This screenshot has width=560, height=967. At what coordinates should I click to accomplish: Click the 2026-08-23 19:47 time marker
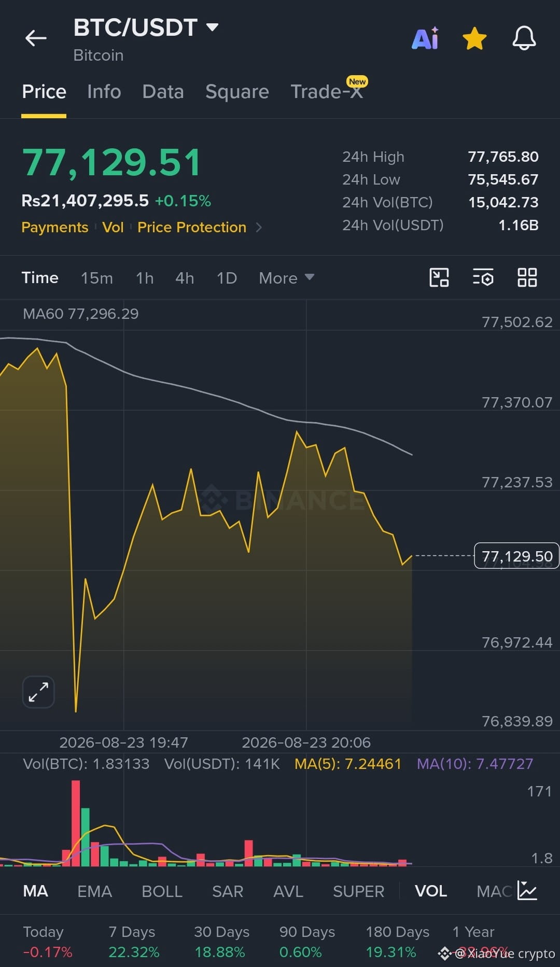(123, 742)
